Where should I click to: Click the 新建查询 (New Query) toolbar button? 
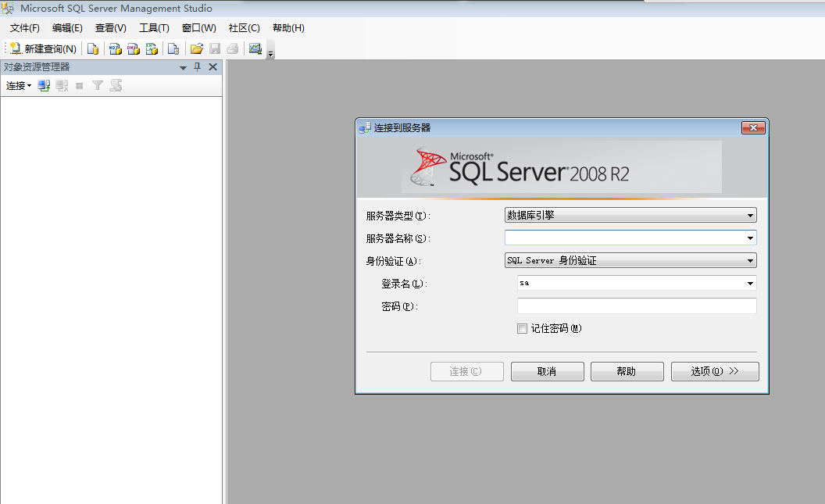point(44,49)
